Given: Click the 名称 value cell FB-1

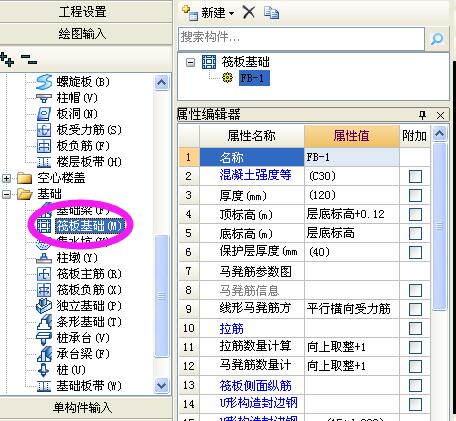Looking at the screenshot, I should [x=352, y=157].
